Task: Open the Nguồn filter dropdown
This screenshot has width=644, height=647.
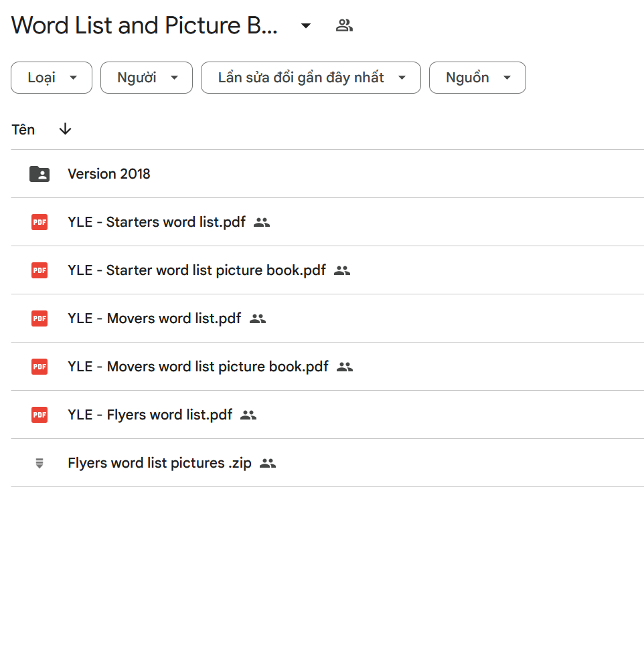Action: coord(477,78)
